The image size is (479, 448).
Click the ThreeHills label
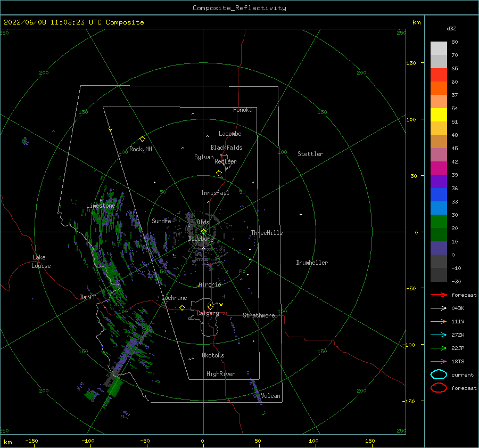[x=267, y=233]
